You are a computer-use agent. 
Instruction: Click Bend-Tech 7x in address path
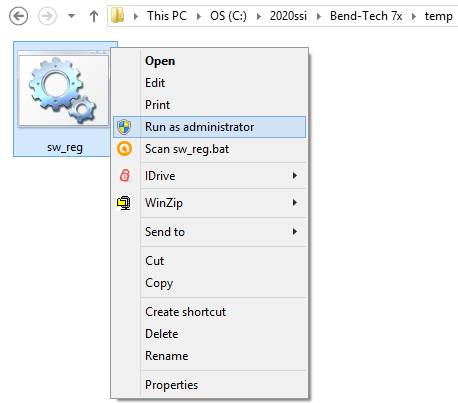(x=366, y=16)
